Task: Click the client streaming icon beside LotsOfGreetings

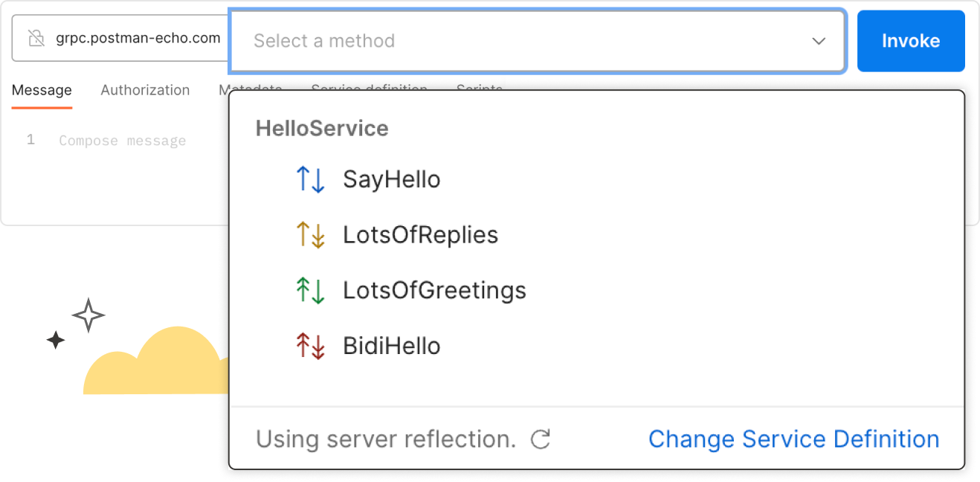Action: 311,290
